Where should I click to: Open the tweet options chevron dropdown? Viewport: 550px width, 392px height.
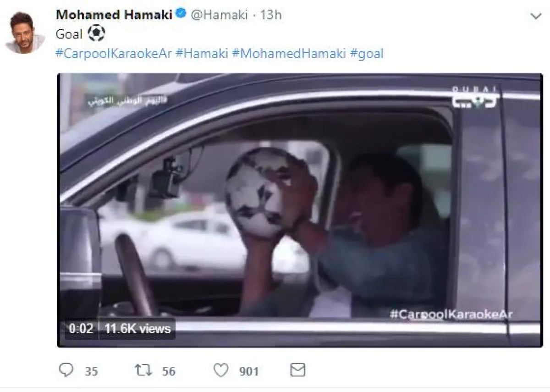pyautogui.click(x=536, y=16)
